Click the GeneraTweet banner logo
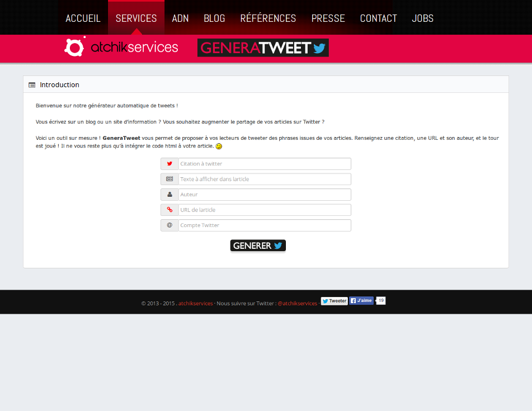The height and width of the screenshot is (411, 532). pyautogui.click(x=263, y=48)
